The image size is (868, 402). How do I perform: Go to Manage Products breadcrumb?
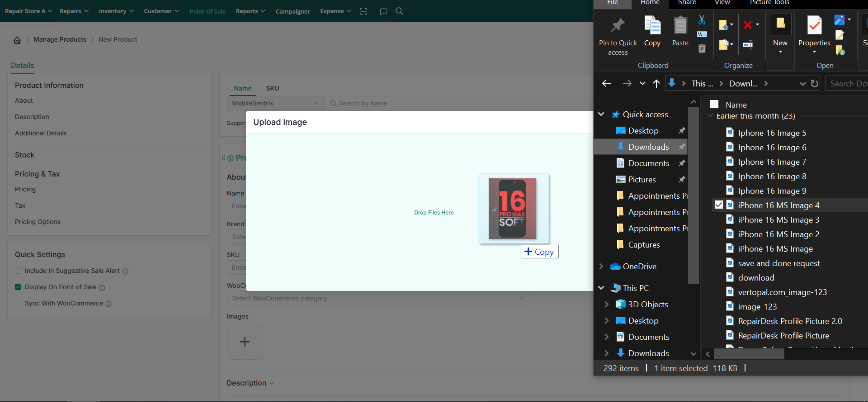60,39
